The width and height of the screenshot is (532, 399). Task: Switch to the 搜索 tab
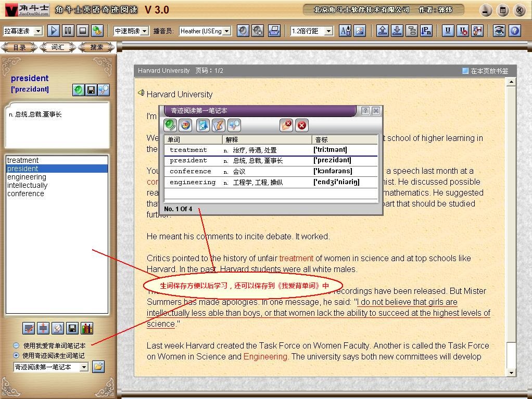tap(97, 47)
